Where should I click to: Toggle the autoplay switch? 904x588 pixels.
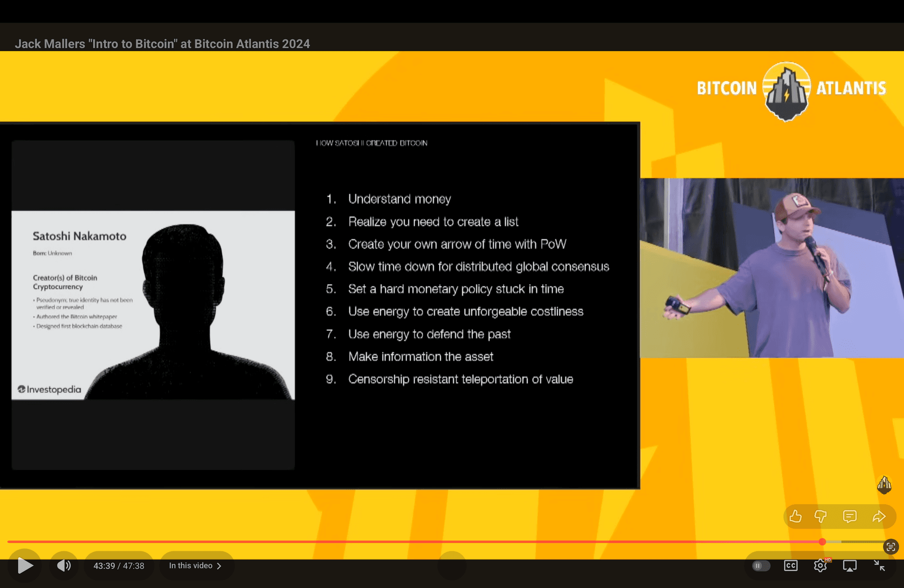760,565
